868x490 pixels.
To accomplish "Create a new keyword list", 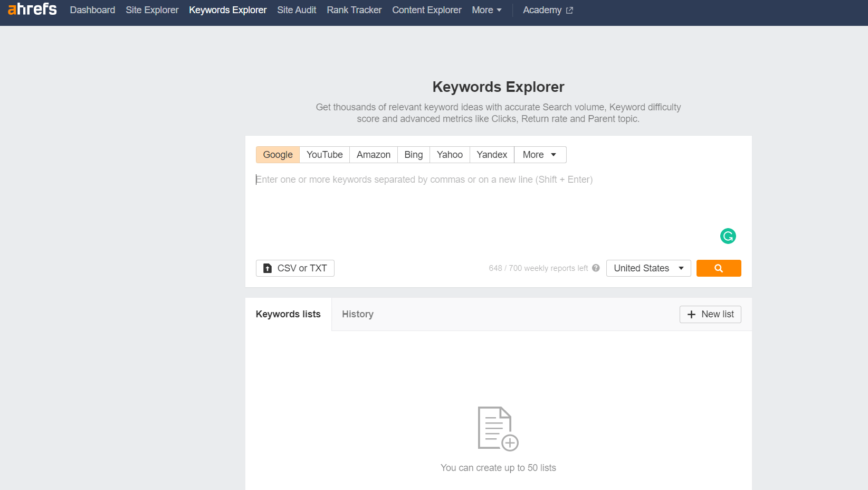I will [710, 314].
